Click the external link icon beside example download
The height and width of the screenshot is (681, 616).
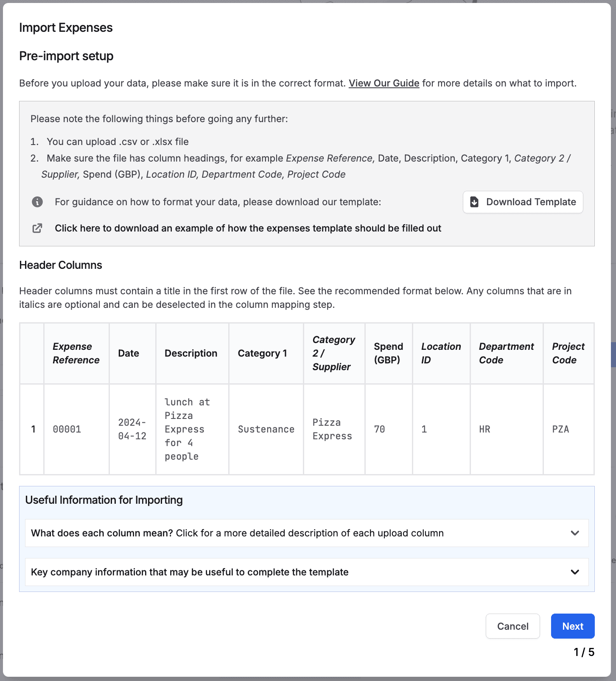(x=37, y=228)
